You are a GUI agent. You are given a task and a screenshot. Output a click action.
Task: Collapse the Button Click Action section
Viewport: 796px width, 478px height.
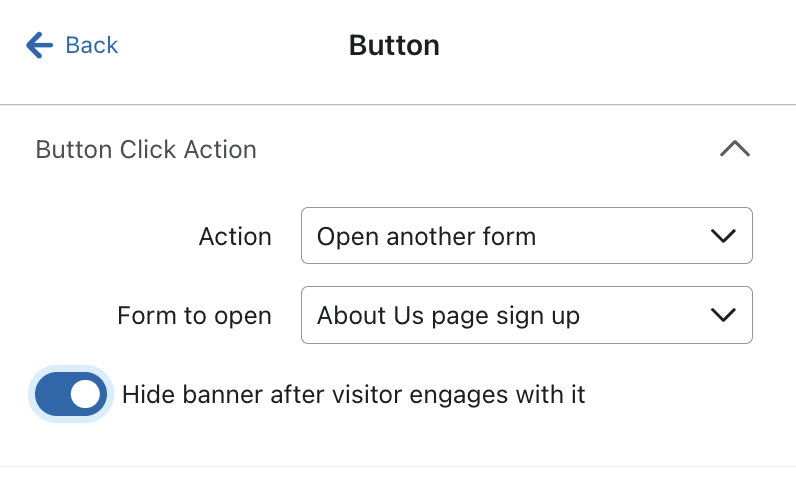click(x=734, y=150)
